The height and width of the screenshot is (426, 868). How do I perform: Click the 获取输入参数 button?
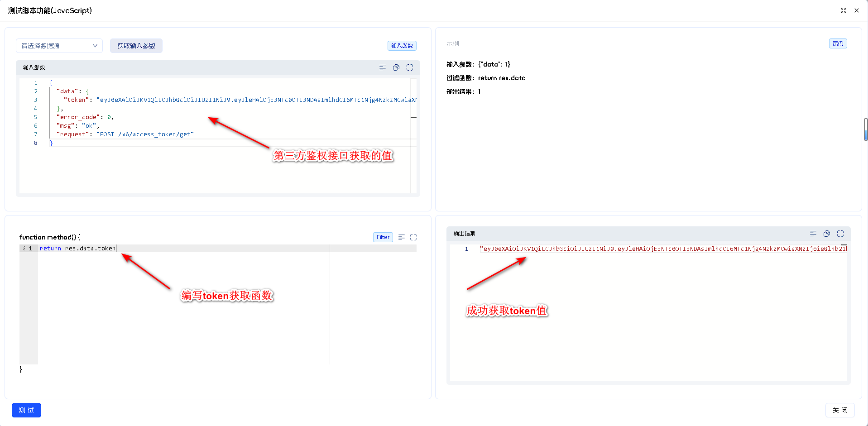coord(136,46)
